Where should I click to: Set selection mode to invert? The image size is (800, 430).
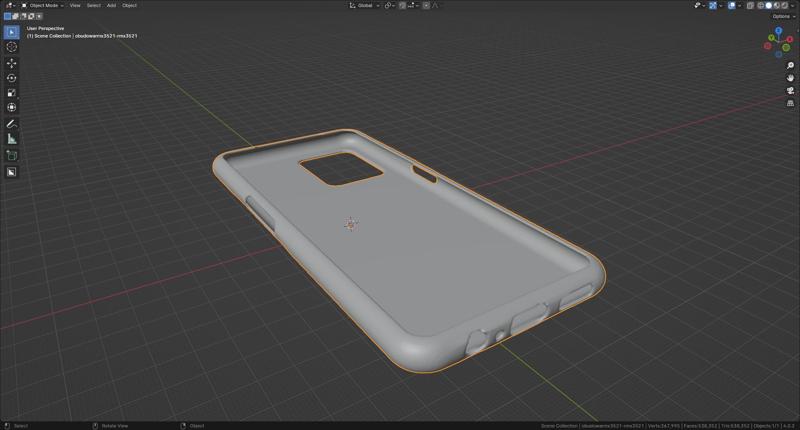[x=31, y=16]
